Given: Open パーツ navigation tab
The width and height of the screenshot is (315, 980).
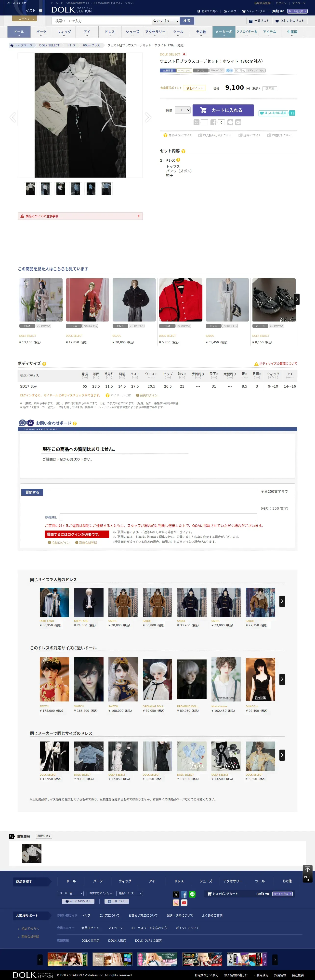Looking at the screenshot, I should tap(41, 32).
